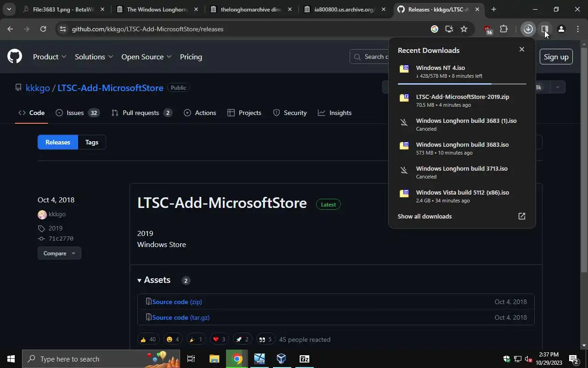Open 7-Zip from the taskbar
Viewport: 588px width, 368px height.
(304, 359)
